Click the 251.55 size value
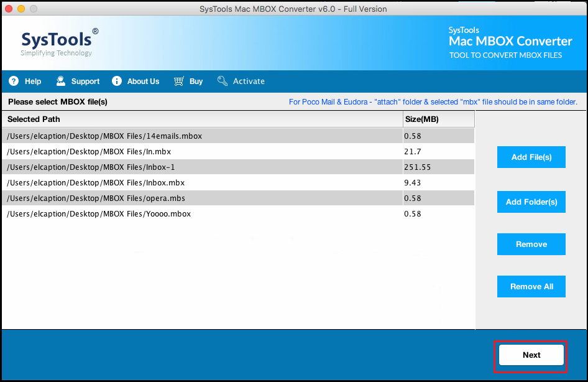The width and height of the screenshot is (588, 382). click(x=417, y=167)
